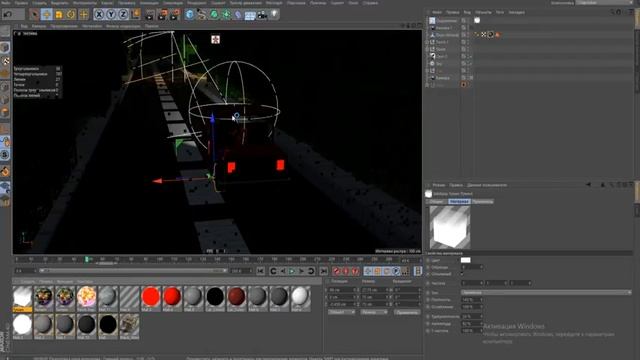The image size is (640, 360).
Task: Toggle the scale key channel icon
Action: pos(378,271)
